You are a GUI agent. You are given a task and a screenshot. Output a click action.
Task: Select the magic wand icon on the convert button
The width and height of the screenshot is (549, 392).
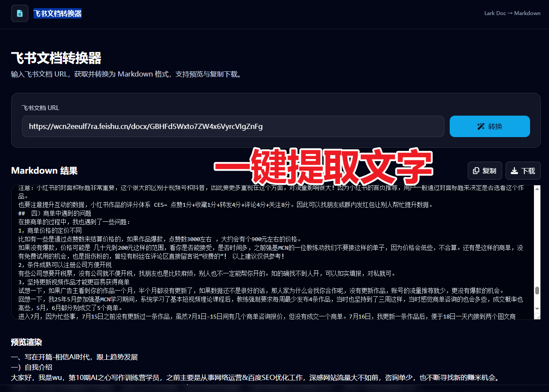click(480, 126)
